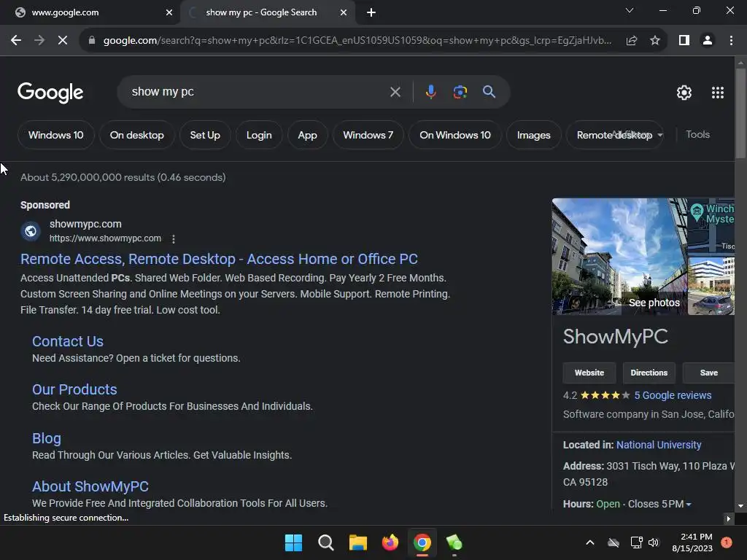Open the Windows Start menu
Viewport: 747px width, 560px height.
coord(293,542)
